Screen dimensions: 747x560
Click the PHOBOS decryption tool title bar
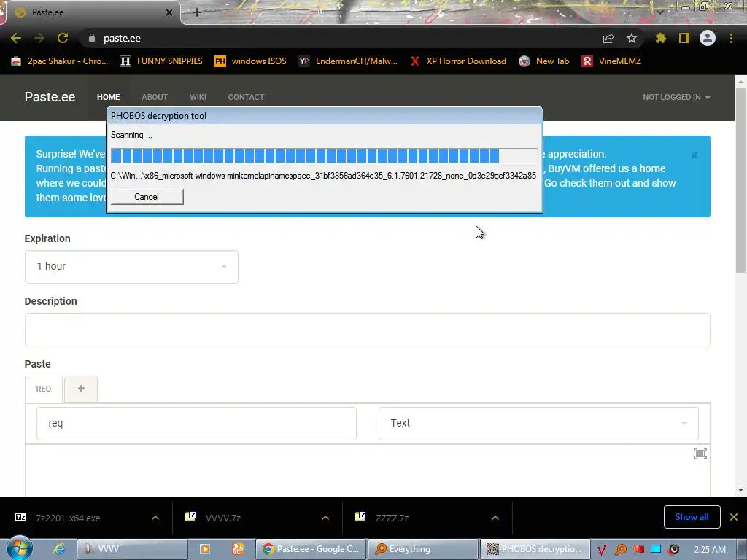[324, 116]
